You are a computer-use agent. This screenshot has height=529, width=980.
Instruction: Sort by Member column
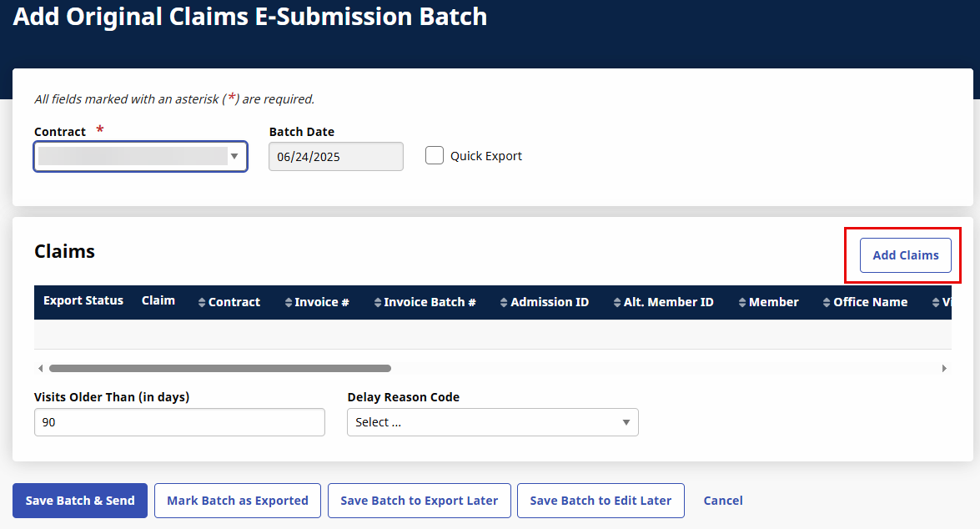click(742, 303)
